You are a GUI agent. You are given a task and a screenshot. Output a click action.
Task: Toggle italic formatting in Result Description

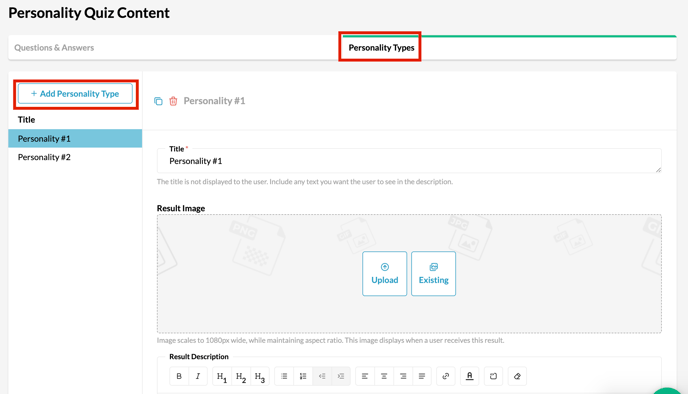point(198,376)
